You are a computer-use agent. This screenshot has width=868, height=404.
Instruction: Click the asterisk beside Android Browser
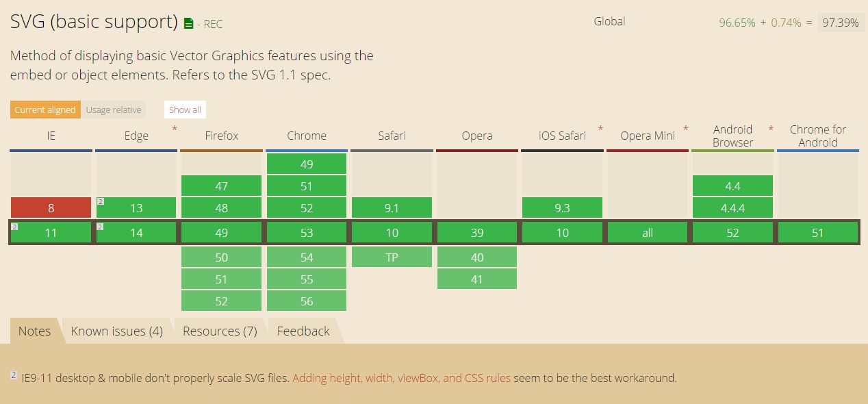[771, 129]
